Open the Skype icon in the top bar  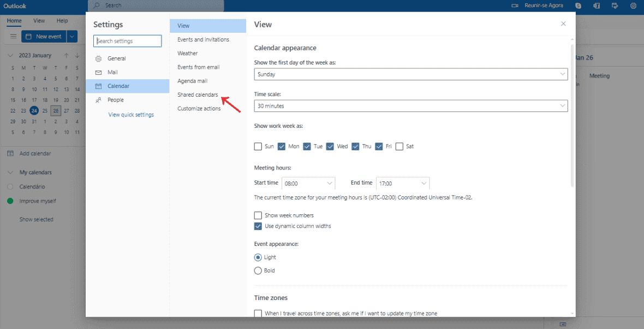click(x=577, y=5)
